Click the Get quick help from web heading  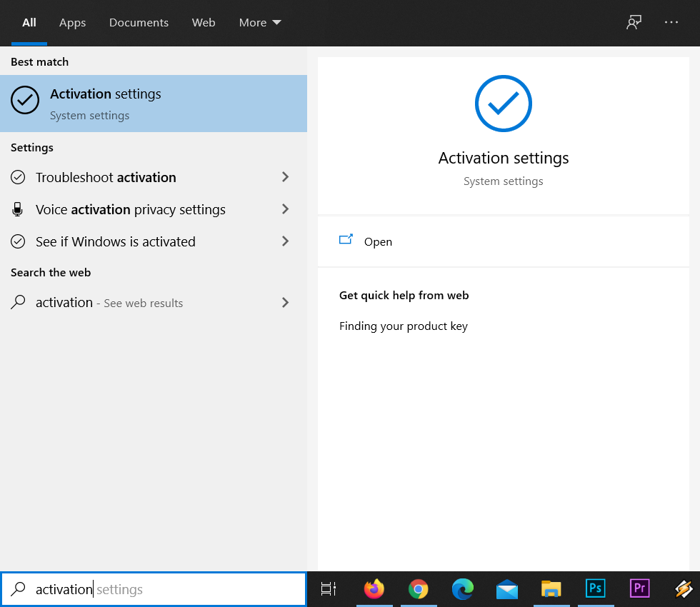click(404, 296)
